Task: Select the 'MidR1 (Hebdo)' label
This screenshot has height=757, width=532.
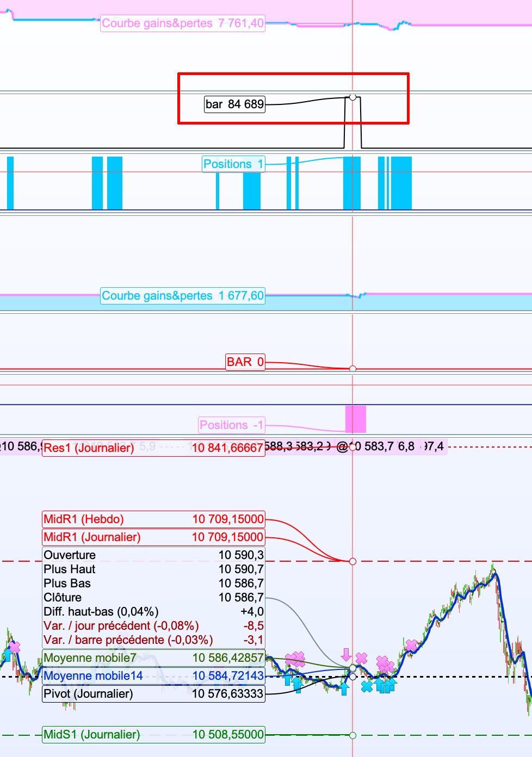Action: click(153, 519)
